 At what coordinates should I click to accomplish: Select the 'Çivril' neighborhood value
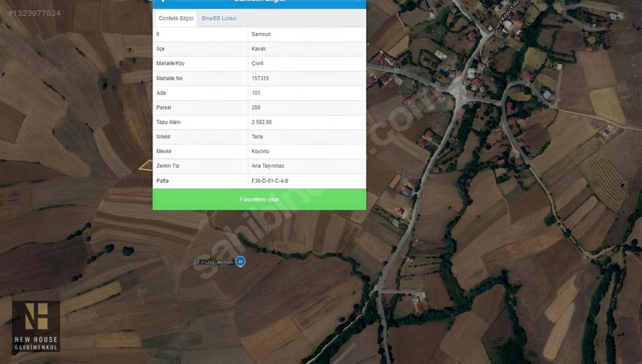(x=258, y=63)
